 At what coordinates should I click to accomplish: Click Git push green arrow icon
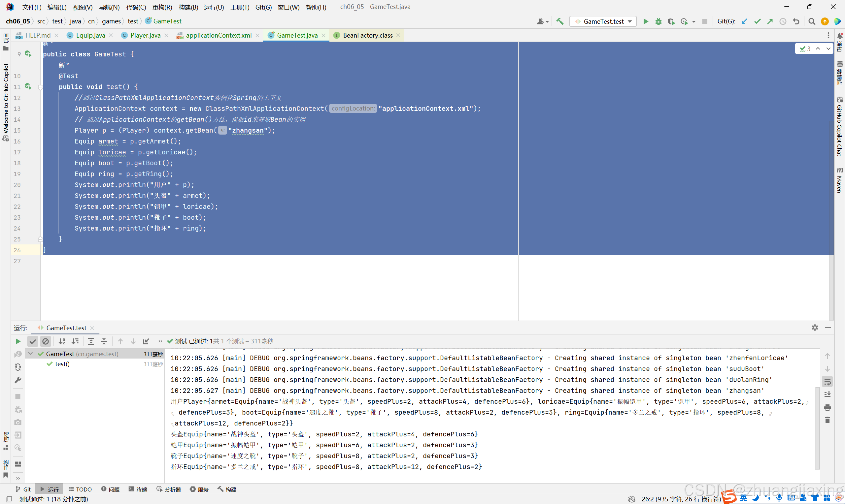tap(770, 21)
